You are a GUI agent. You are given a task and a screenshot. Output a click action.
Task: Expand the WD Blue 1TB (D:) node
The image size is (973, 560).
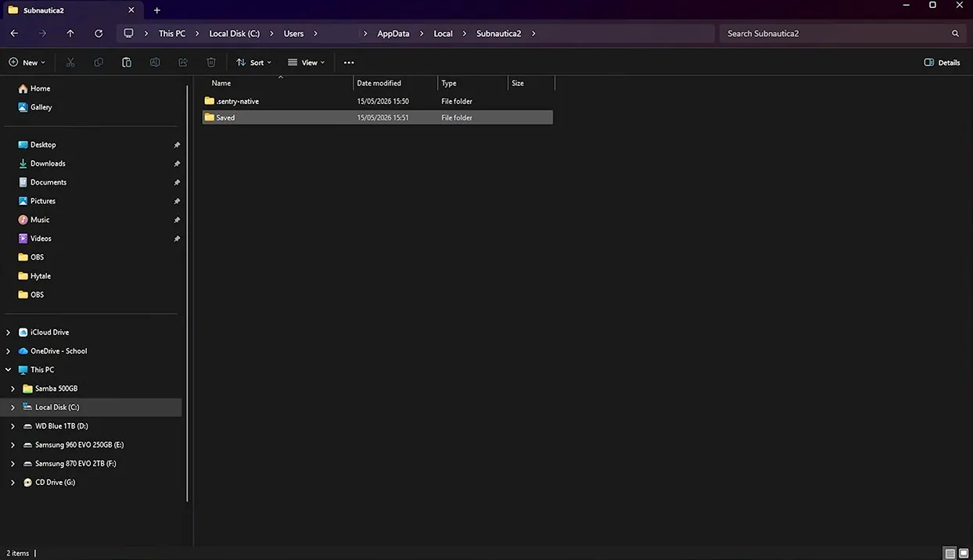(x=13, y=426)
